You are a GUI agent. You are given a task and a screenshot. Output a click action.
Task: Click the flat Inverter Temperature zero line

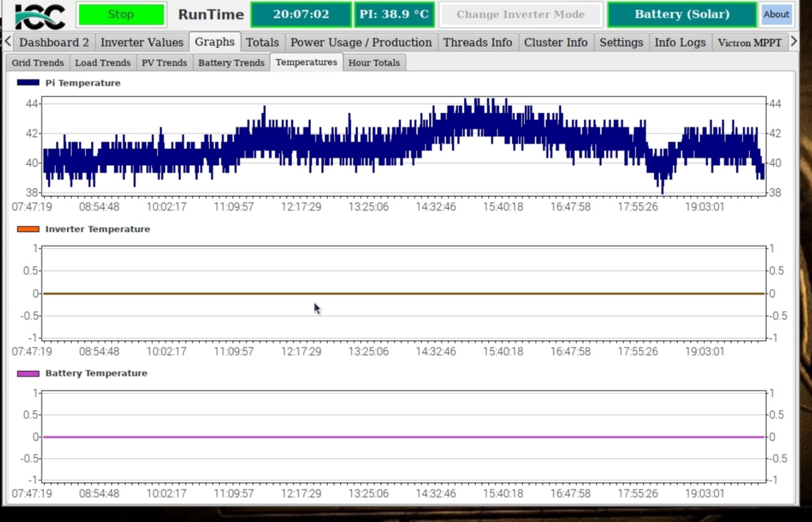[404, 293]
